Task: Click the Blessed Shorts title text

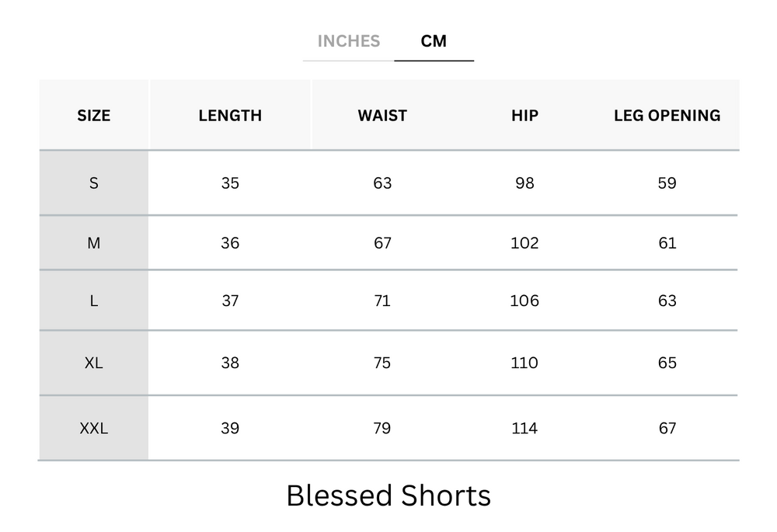Action: click(388, 495)
